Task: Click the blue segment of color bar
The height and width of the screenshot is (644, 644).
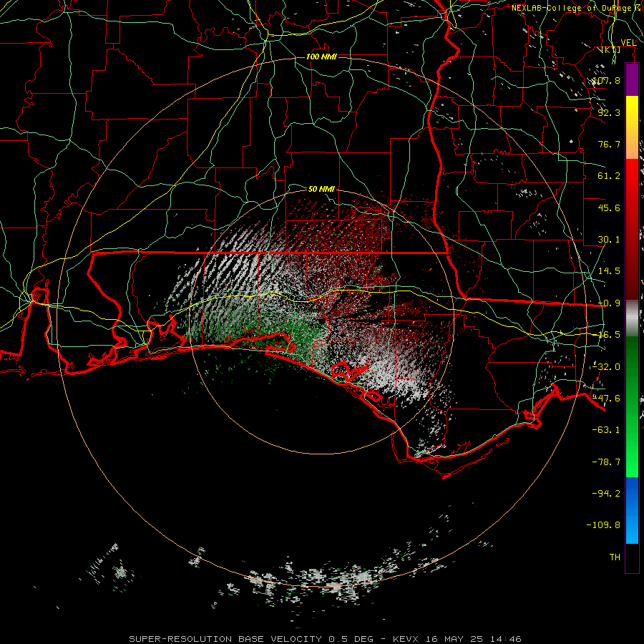Action: 632,510
